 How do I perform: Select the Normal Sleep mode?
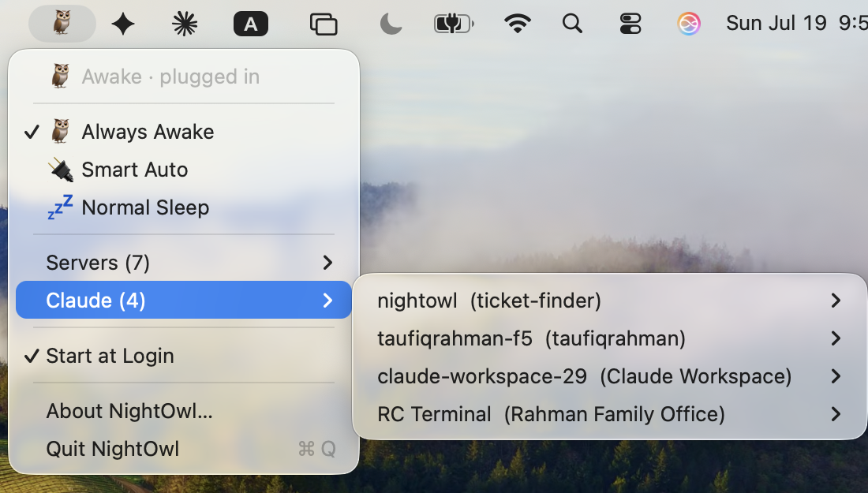184,207
